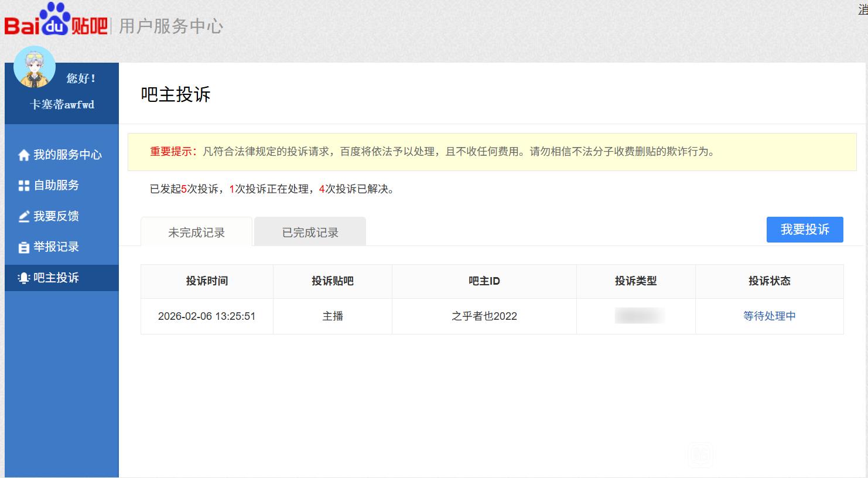Click the blurred 投诉类型 cell
The width and height of the screenshot is (868, 478).
click(x=639, y=316)
